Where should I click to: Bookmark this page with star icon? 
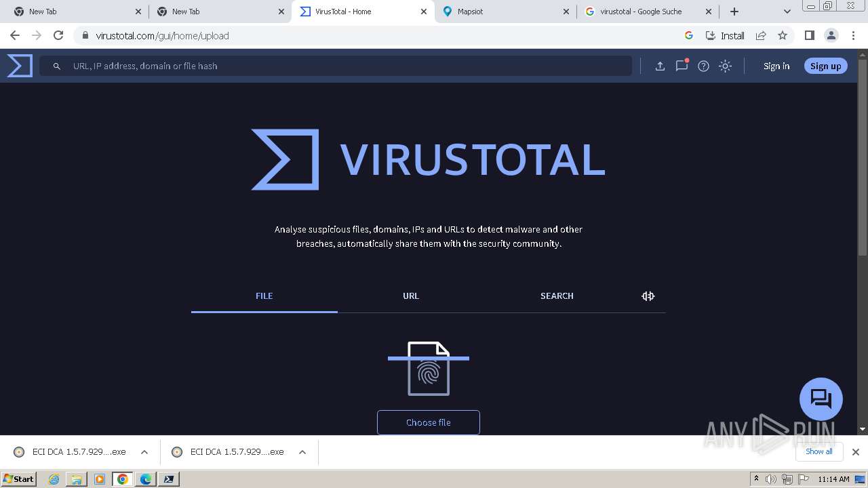(x=783, y=35)
